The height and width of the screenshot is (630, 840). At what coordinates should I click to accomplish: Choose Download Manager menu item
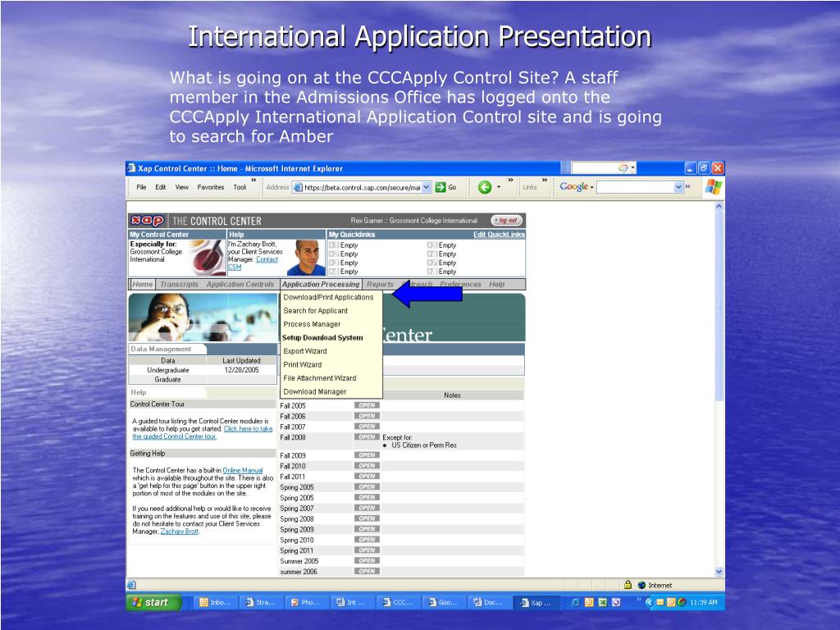pos(315,391)
